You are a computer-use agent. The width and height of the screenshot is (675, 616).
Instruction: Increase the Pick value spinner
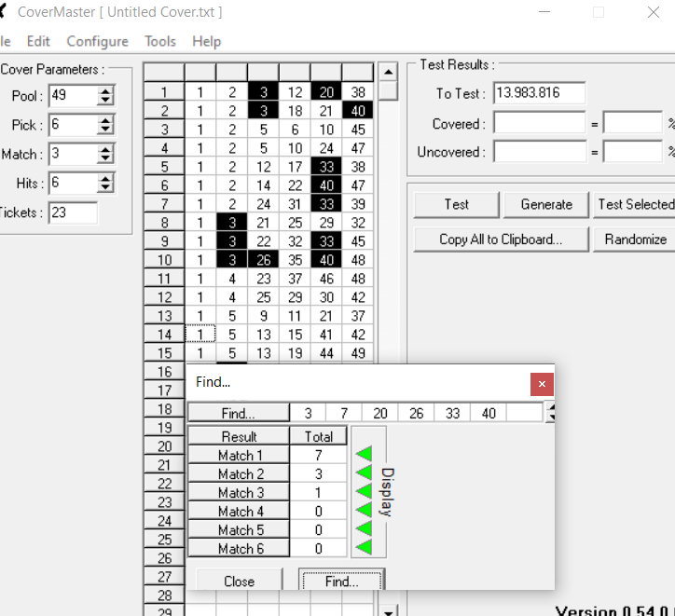point(105,120)
